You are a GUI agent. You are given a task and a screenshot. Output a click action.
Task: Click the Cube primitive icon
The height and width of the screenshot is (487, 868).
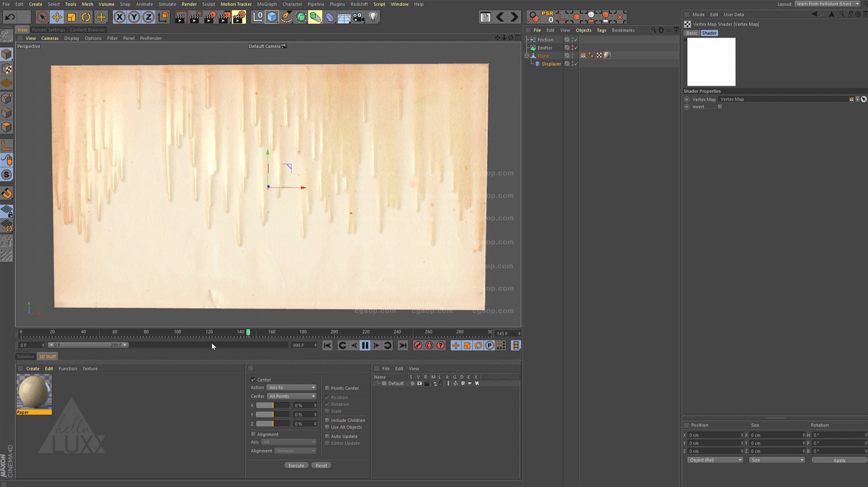(272, 17)
